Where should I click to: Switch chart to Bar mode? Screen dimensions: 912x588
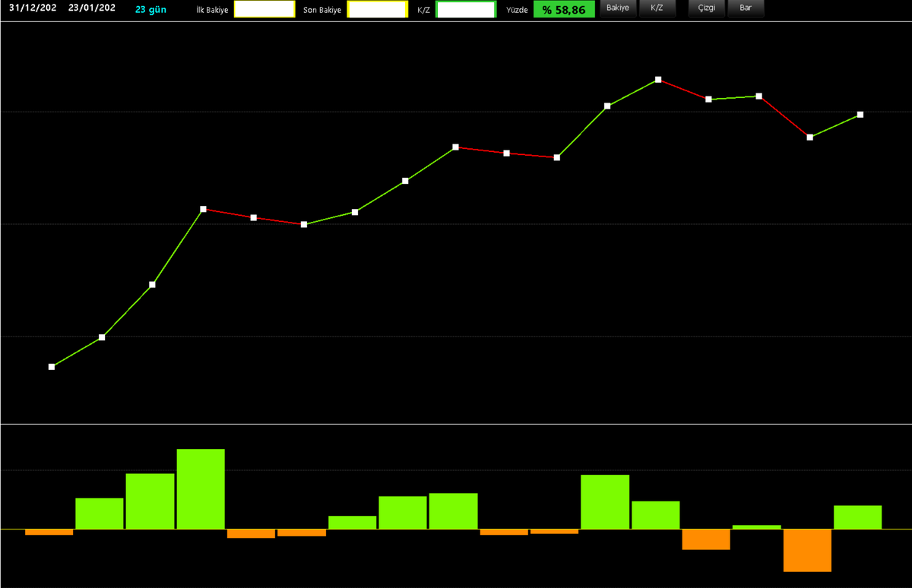pos(746,8)
